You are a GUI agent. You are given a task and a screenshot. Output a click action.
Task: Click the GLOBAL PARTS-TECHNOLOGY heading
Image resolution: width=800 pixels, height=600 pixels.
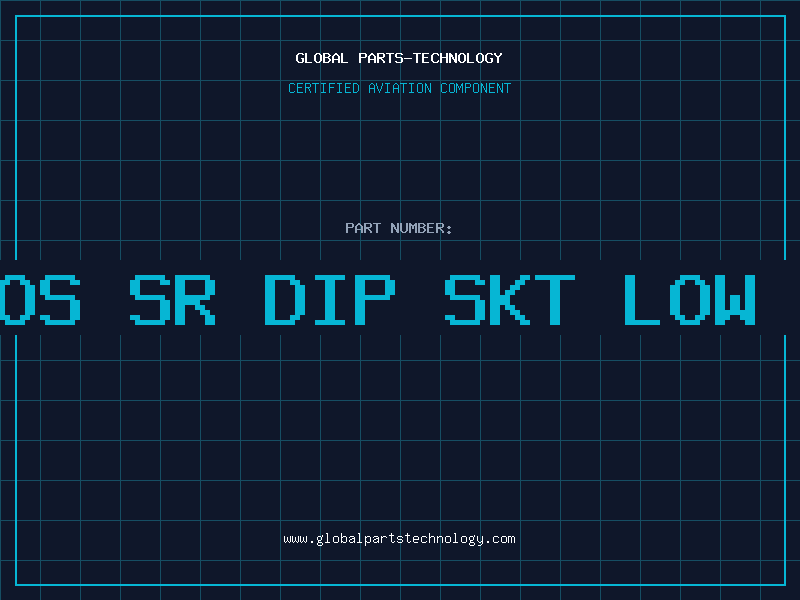(x=399, y=58)
